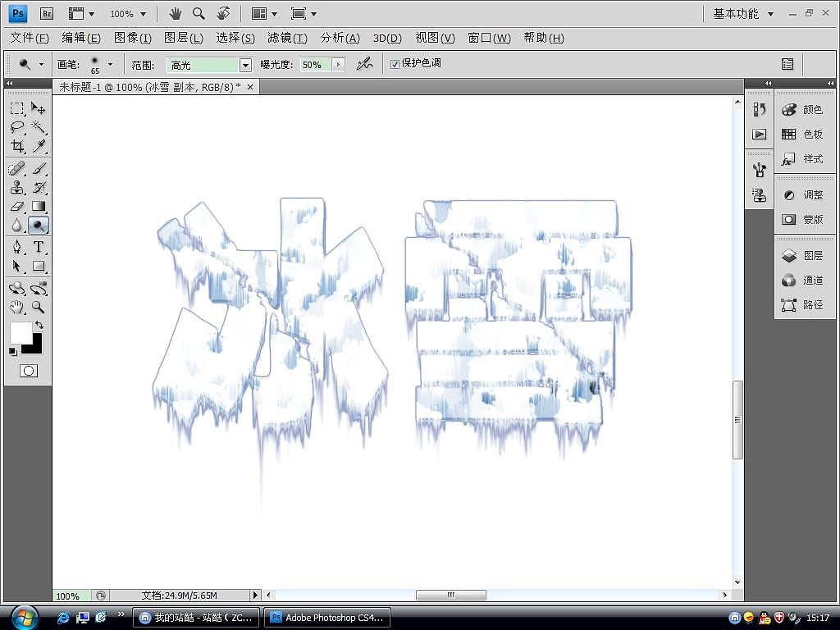
Task: Open the 文件(F) menu
Action: (30, 38)
